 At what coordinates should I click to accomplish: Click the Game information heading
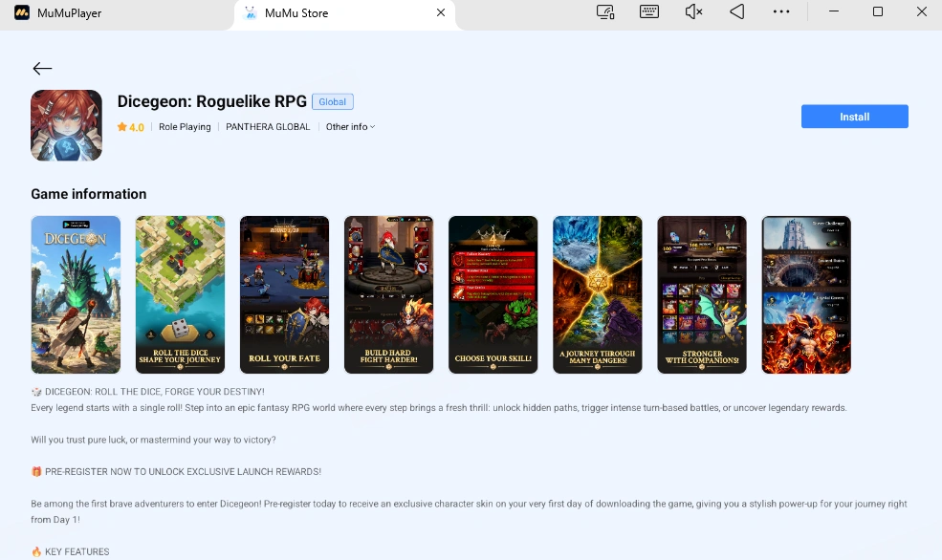[x=89, y=194]
